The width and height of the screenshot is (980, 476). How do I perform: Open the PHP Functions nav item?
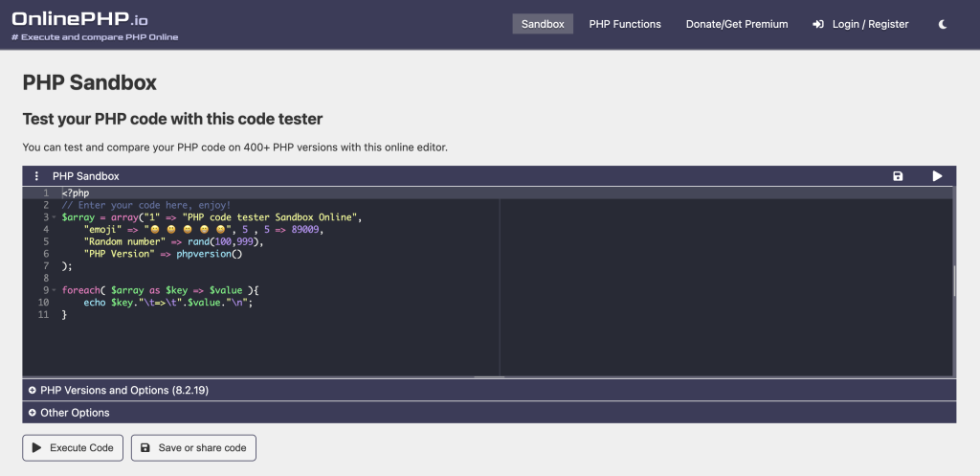[x=625, y=24]
